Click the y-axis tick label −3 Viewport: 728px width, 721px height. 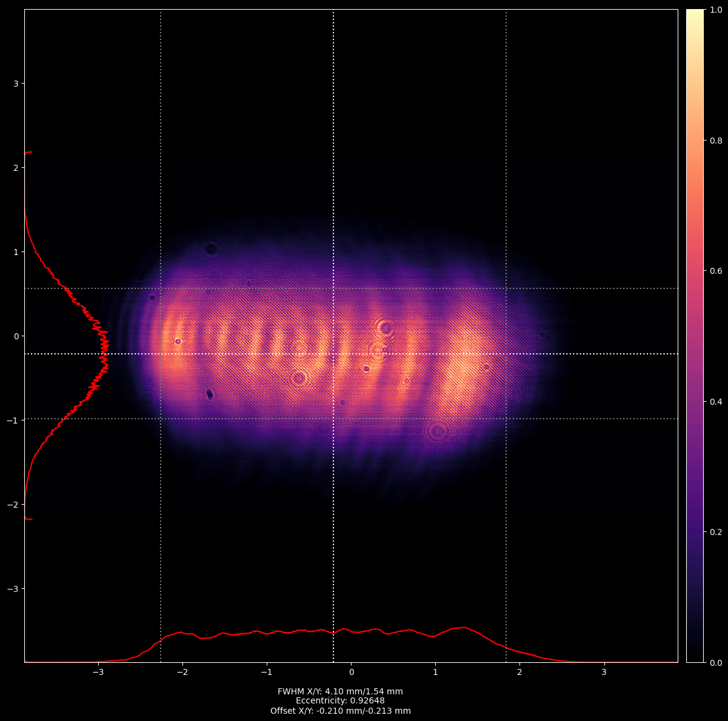coord(14,589)
